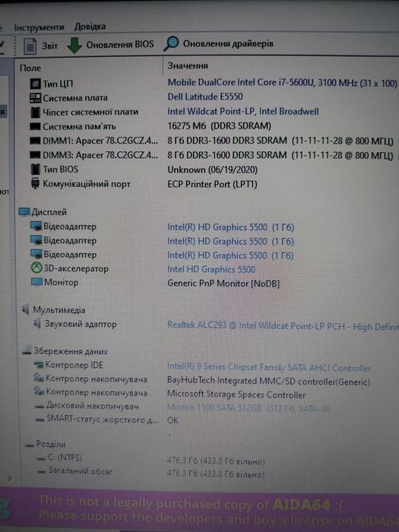Click the DIMM3 memory module icon

35,155
